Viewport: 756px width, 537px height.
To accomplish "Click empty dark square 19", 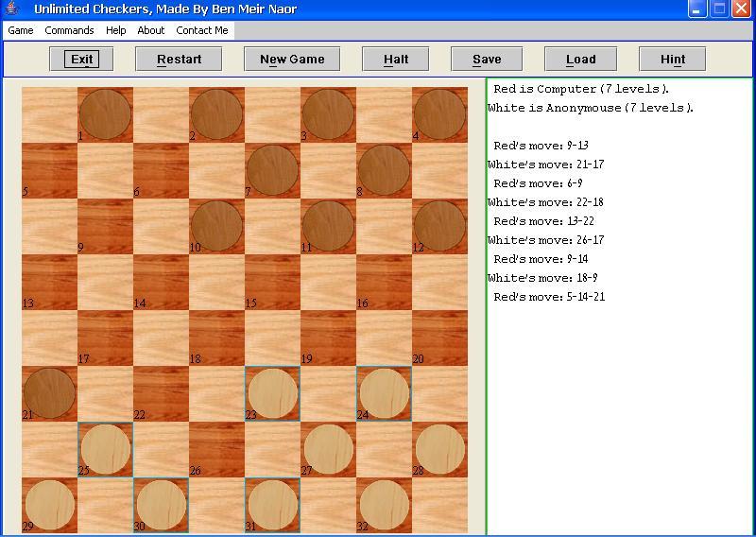I will (328, 338).
